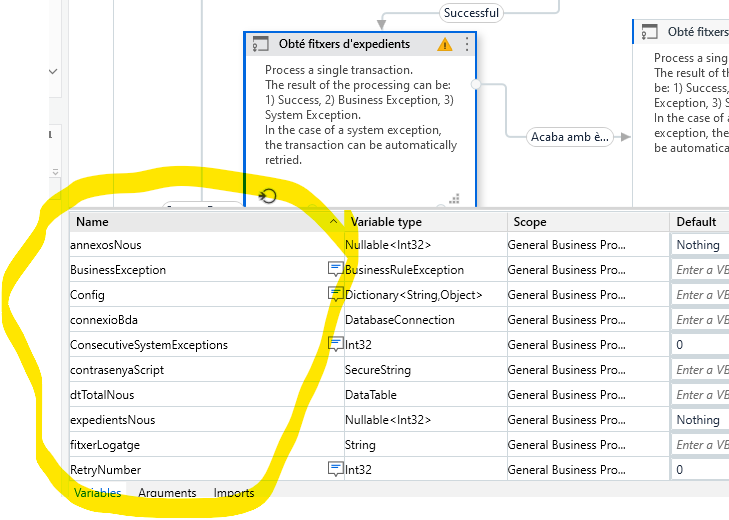Switch to the Variables tab

click(97, 493)
